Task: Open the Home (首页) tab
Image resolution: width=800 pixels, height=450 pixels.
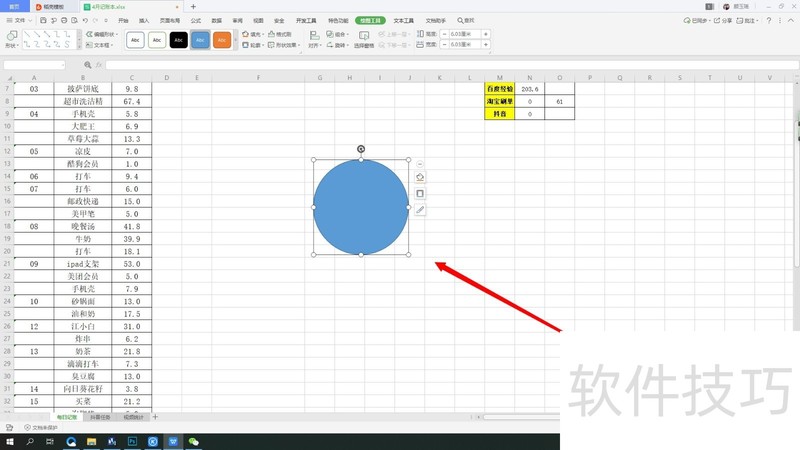Action: point(14,7)
